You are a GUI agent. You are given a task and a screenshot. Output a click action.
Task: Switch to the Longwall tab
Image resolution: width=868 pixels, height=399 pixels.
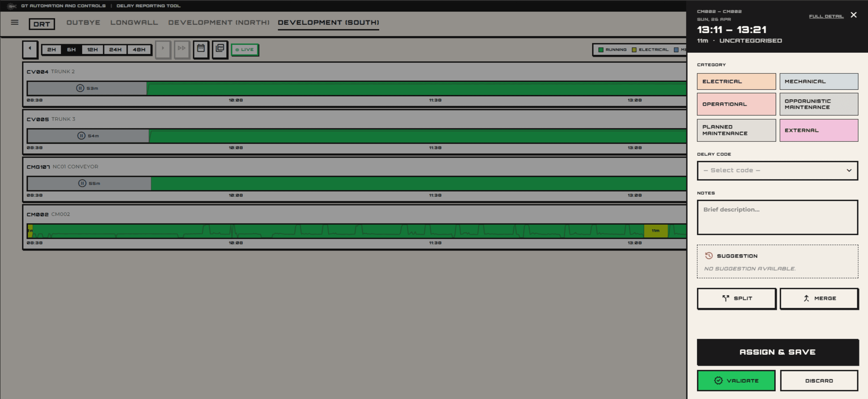pos(134,23)
